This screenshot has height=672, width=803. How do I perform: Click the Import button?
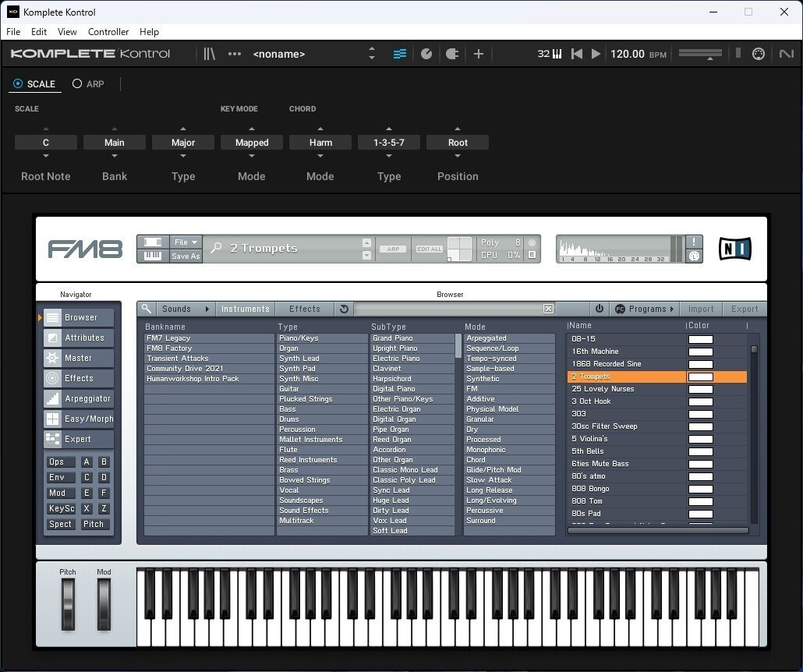pyautogui.click(x=700, y=309)
